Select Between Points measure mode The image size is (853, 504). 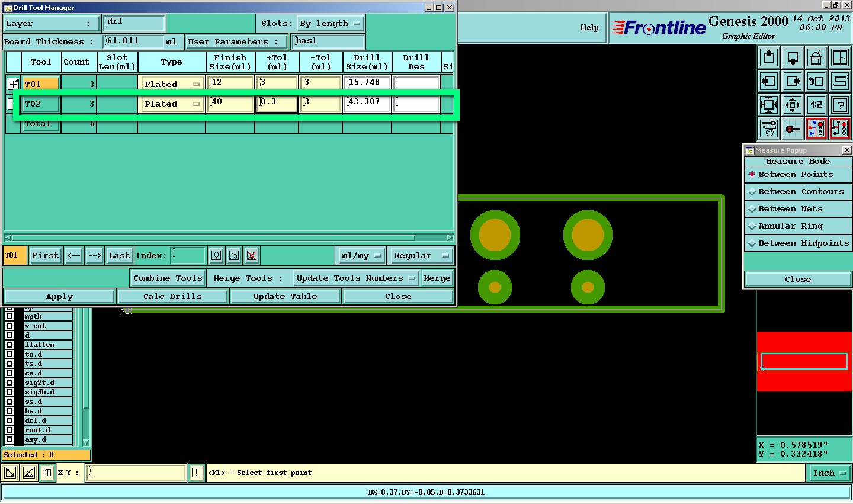tap(798, 175)
